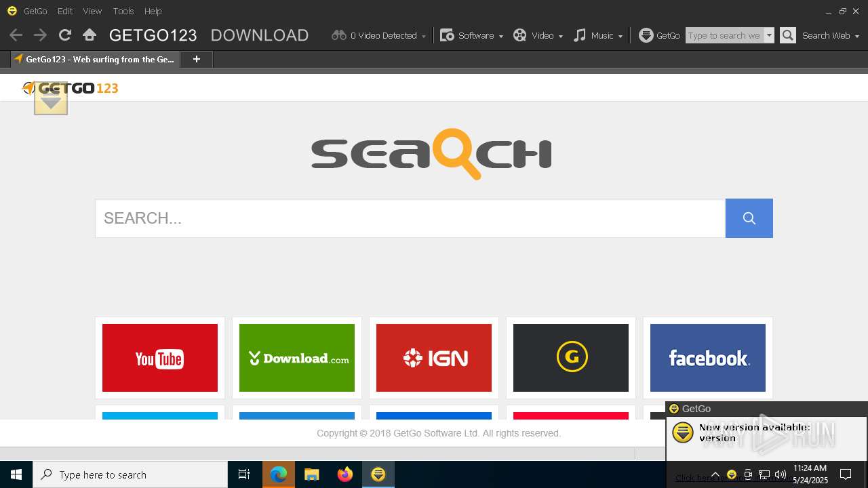Image resolution: width=868 pixels, height=488 pixels.
Task: Expand the Software dropdown arrow
Action: tap(501, 36)
